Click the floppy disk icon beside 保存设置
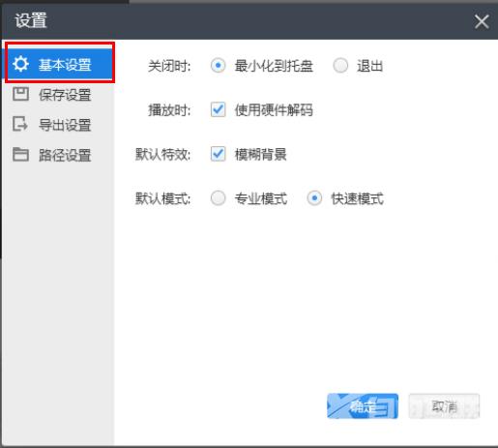The width and height of the screenshot is (498, 448). tap(20, 94)
